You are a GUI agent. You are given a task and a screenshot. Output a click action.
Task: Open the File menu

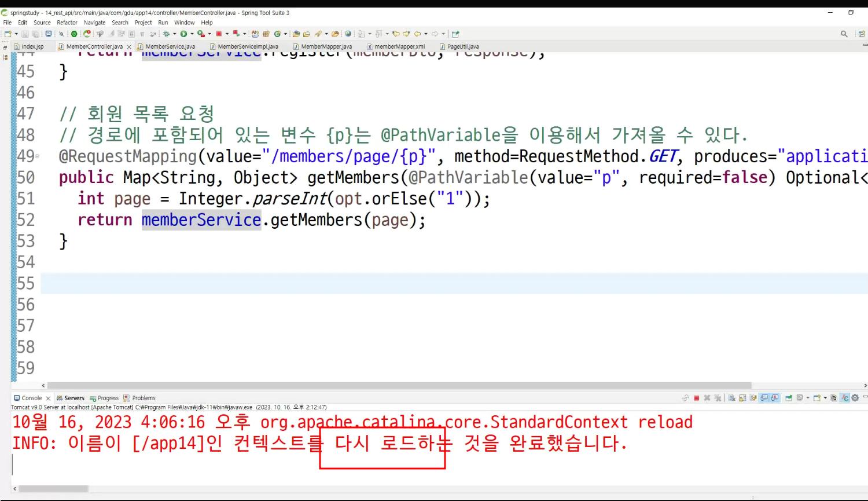click(8, 23)
